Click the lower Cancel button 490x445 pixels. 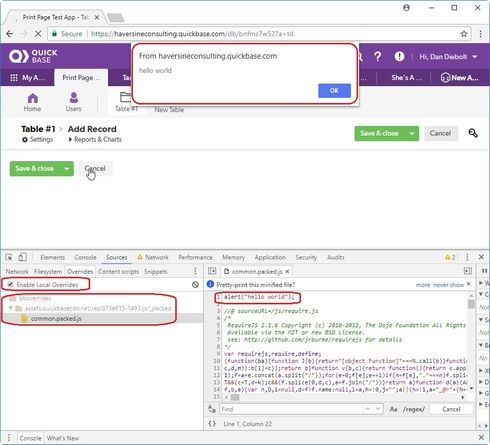pos(95,169)
